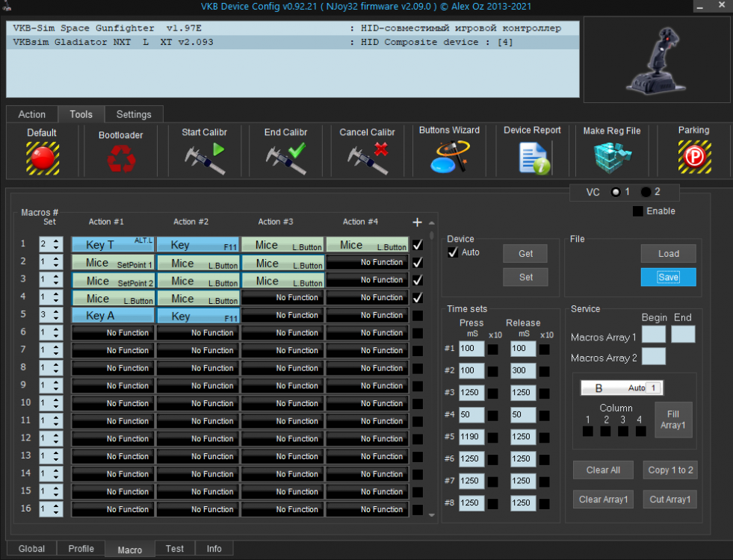The width and height of the screenshot is (733, 560).
Task: Click the Make Reg File icon
Action: [x=612, y=158]
